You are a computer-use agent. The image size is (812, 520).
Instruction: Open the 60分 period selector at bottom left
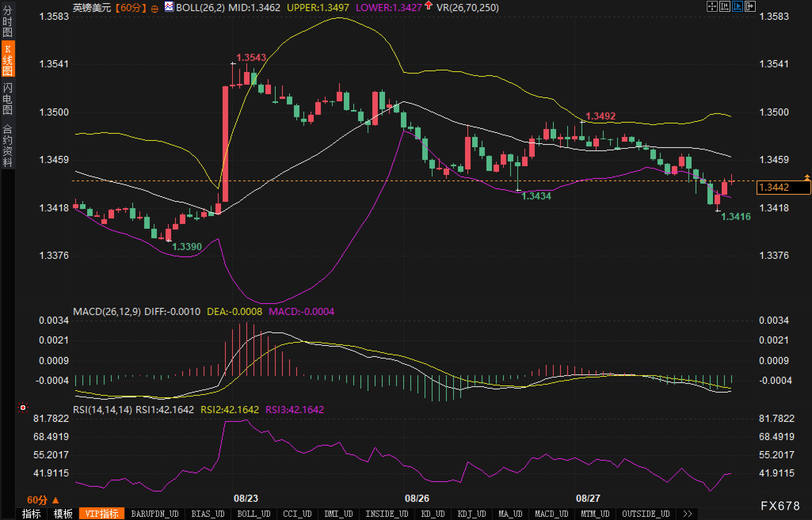click(43, 500)
